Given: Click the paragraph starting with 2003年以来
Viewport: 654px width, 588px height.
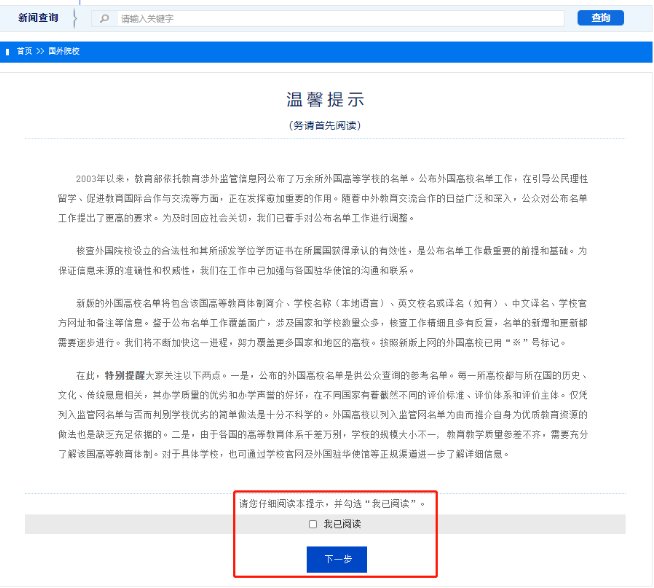Looking at the screenshot, I should 323,199.
